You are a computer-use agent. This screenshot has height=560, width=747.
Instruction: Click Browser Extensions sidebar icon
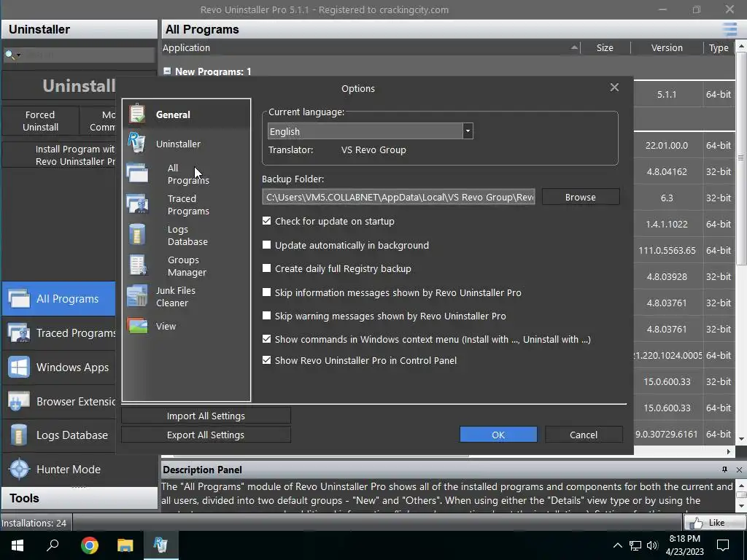point(19,402)
